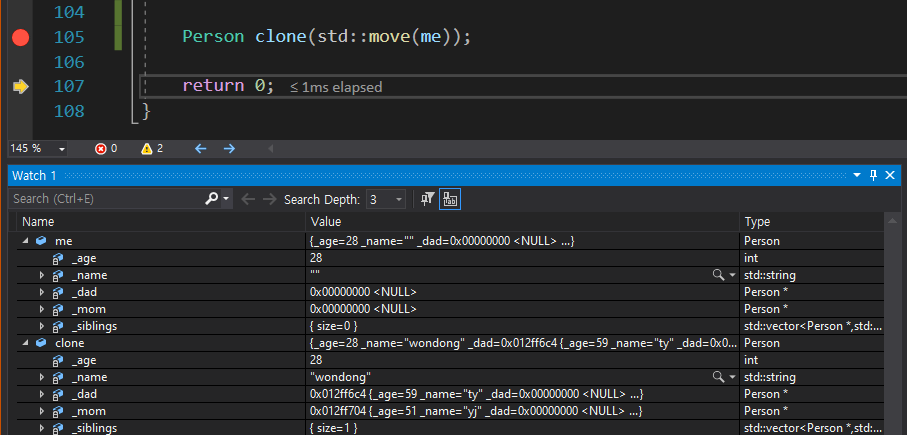Click the find next arrow in Watch toolbar
Image resolution: width=907 pixels, height=435 pixels.
270,199
